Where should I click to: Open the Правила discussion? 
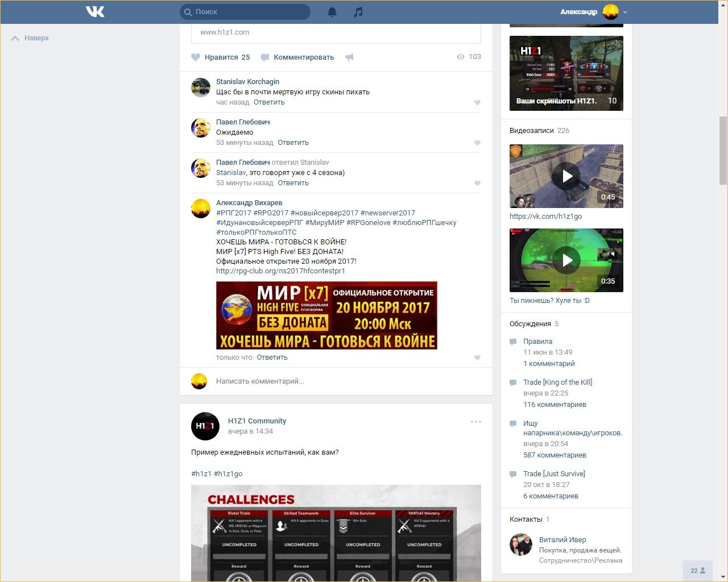(538, 342)
